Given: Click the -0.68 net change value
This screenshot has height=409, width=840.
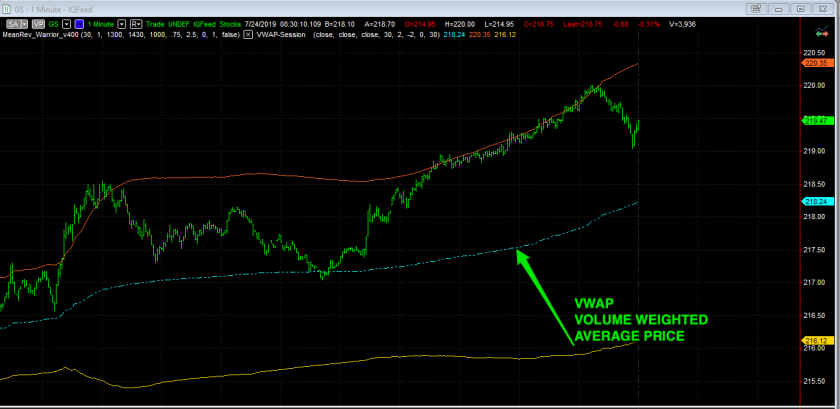Looking at the screenshot, I should click(620, 24).
